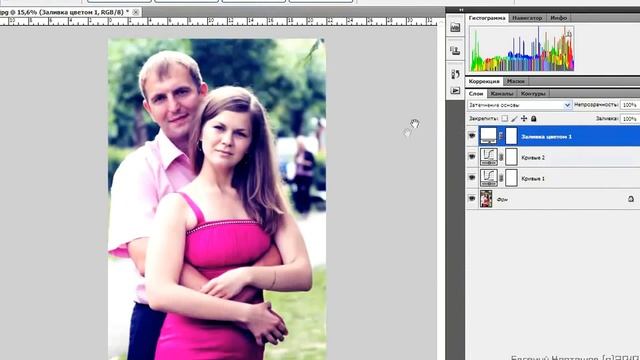Toggle lock image pixels brush icon

tap(514, 119)
